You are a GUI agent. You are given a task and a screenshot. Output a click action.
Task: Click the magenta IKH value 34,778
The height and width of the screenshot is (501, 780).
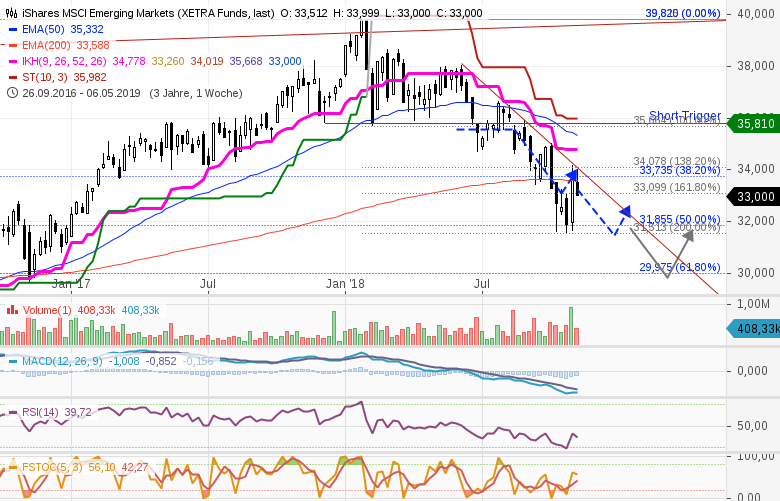click(x=129, y=61)
